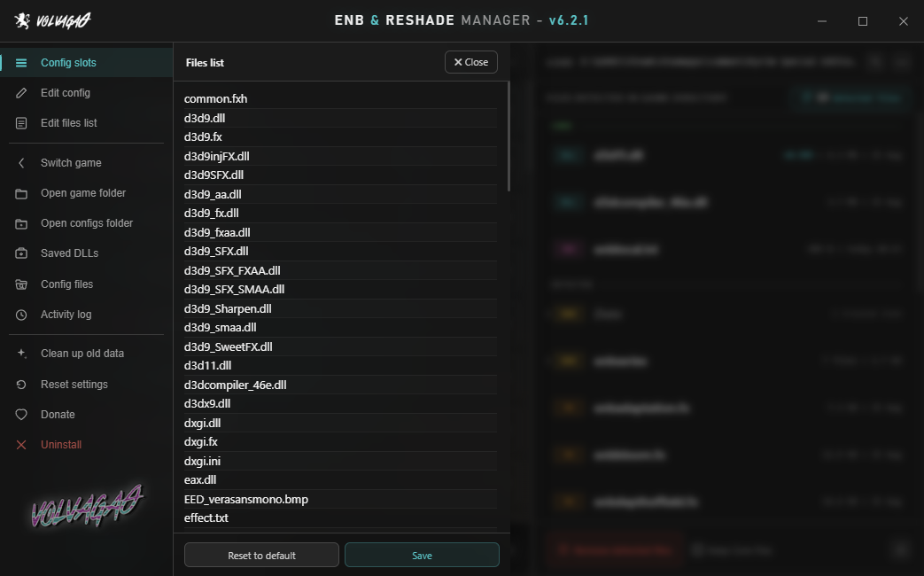
Task: Select d3d9_fx.dll entry
Action: click(340, 213)
